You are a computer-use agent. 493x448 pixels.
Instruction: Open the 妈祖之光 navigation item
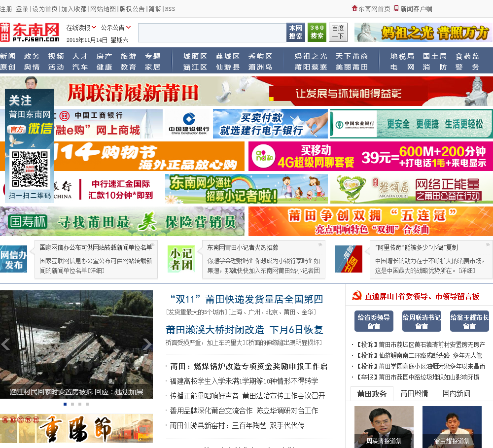pyautogui.click(x=311, y=56)
